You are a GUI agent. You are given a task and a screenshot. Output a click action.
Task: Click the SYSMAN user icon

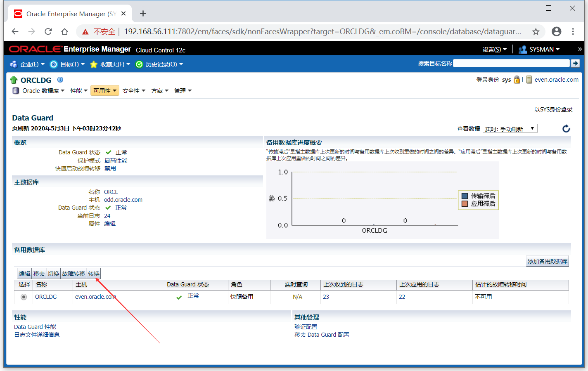click(522, 50)
